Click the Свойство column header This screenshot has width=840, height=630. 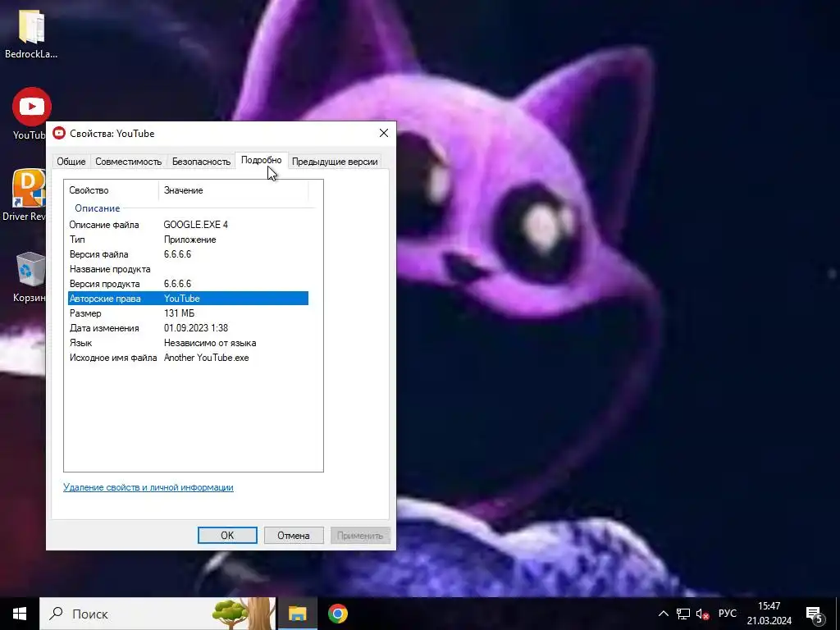tap(112, 190)
